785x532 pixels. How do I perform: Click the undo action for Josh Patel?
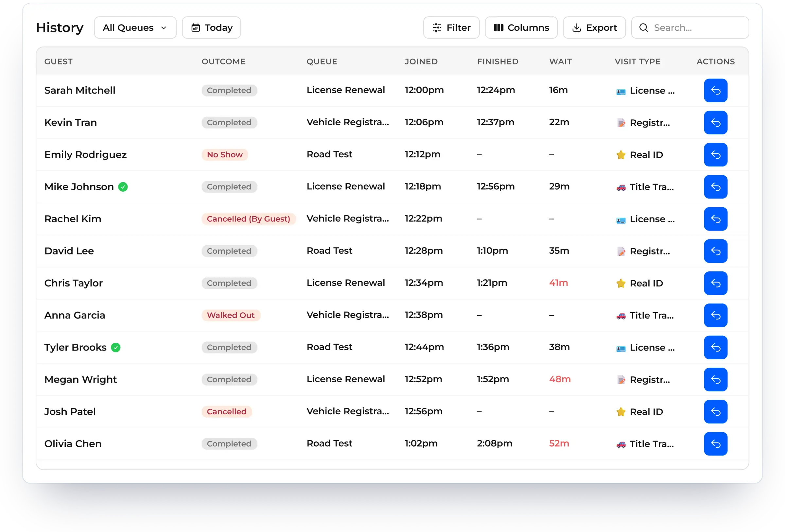(715, 411)
